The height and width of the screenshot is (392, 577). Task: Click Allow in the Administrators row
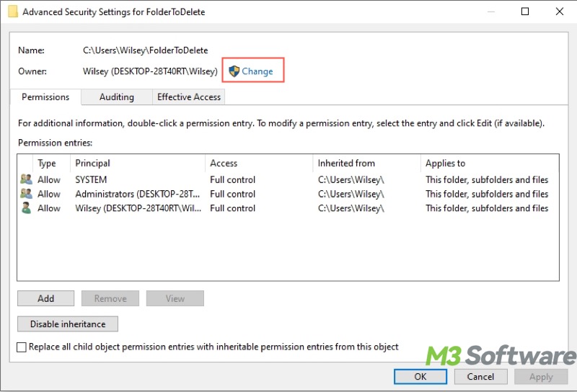(49, 194)
